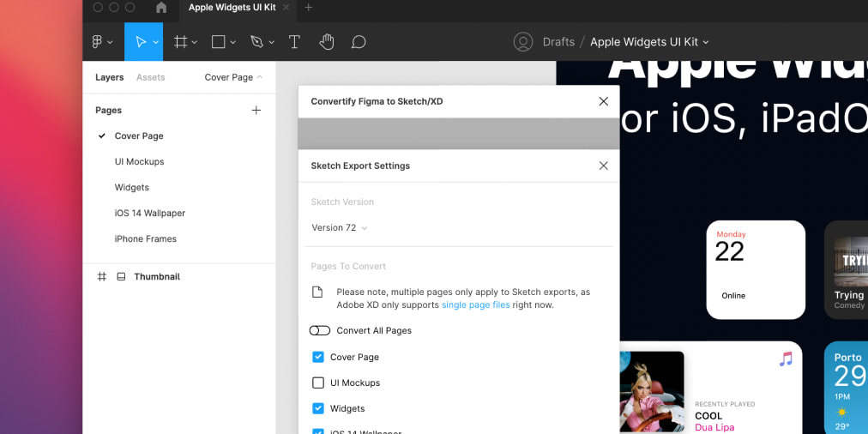The height and width of the screenshot is (434, 868).
Task: Toggle the Convert All Pages switch
Action: (320, 330)
